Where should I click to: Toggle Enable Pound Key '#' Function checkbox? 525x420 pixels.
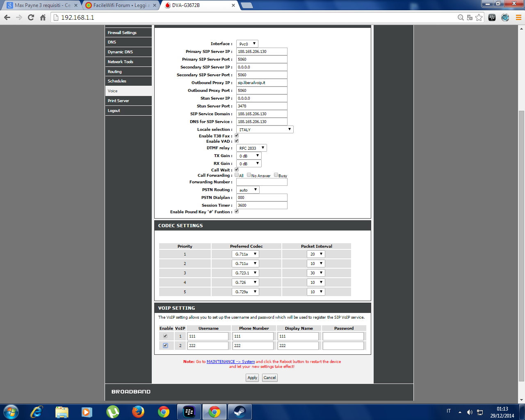[237, 211]
